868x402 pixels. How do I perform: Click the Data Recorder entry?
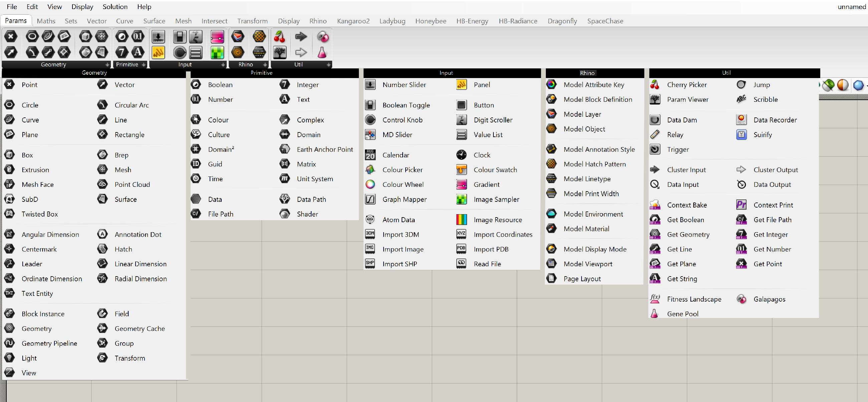coord(775,120)
